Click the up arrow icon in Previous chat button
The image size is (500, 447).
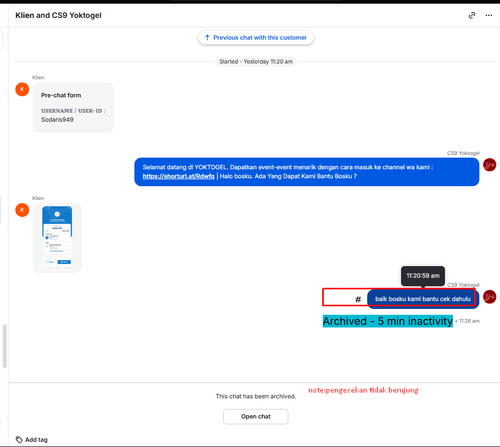click(x=207, y=38)
